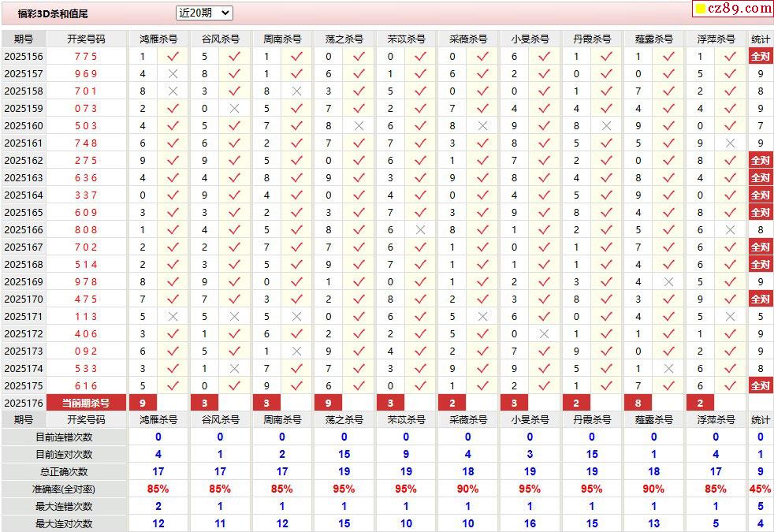Click the red 当前期杀号 label in row 2025176
774x532 pixels.
click(86, 404)
